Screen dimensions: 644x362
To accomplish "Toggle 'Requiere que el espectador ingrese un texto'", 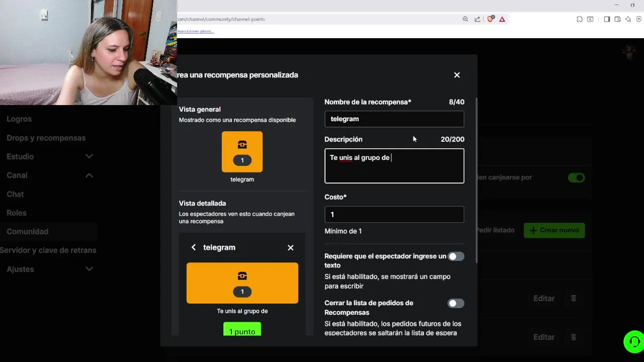I will coord(456,256).
